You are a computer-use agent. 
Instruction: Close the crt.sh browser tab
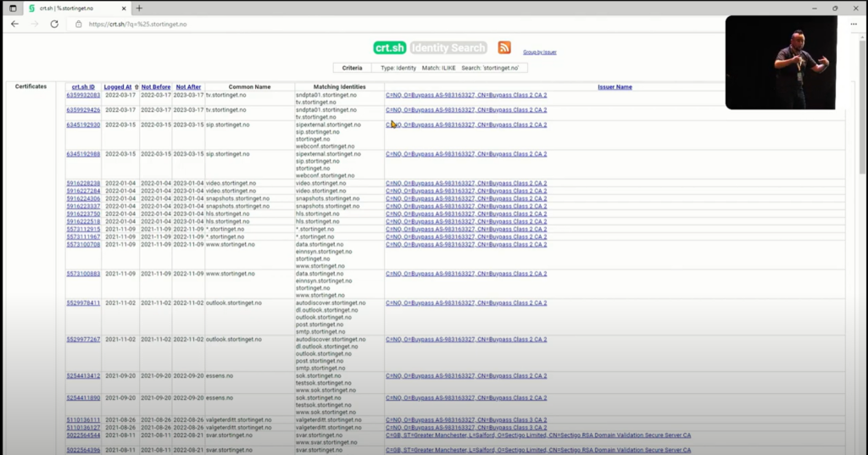[124, 8]
